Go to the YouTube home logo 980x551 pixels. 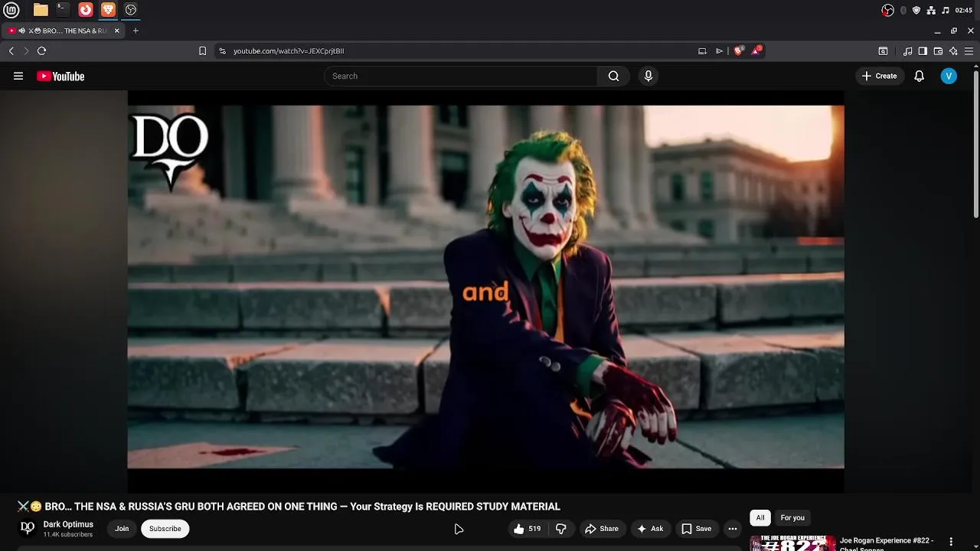click(60, 76)
